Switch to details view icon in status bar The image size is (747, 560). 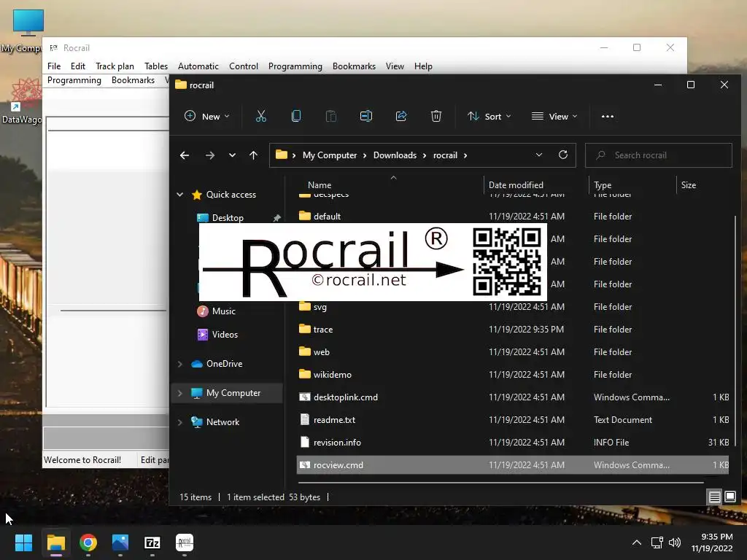[715, 497]
